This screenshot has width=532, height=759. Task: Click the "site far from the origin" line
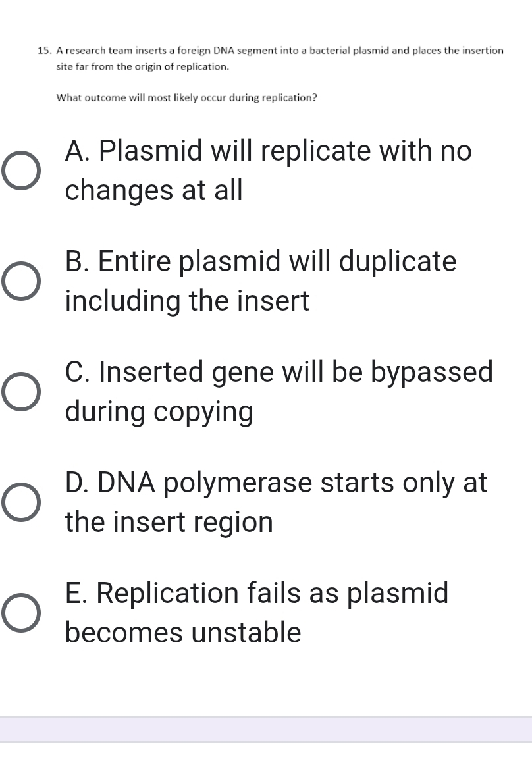point(143,66)
